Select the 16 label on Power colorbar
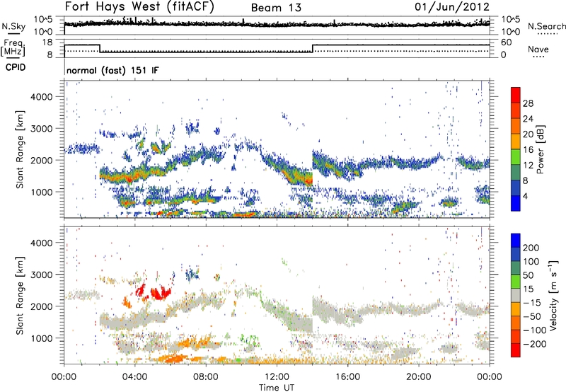Screen dimensions: 566x392 click(x=528, y=149)
